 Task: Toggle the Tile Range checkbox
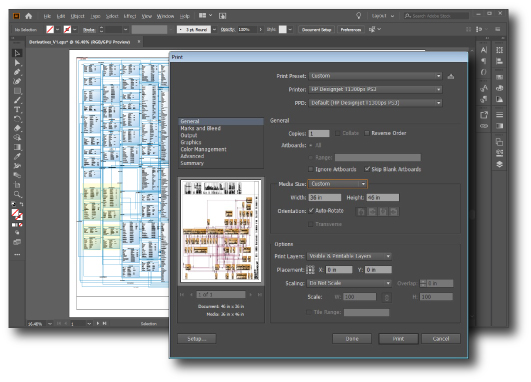[x=309, y=312]
